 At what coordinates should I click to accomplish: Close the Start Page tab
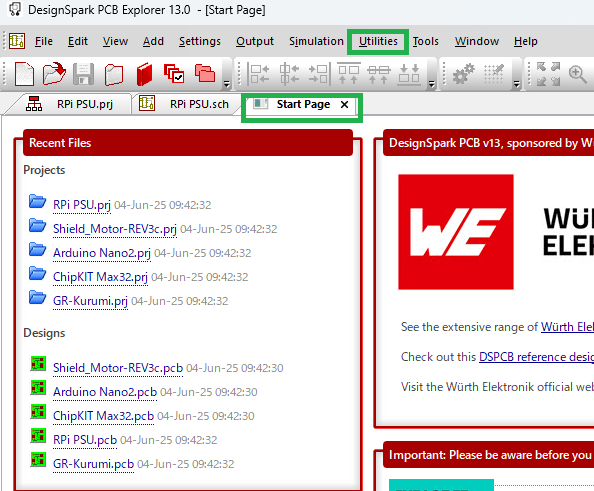click(344, 104)
